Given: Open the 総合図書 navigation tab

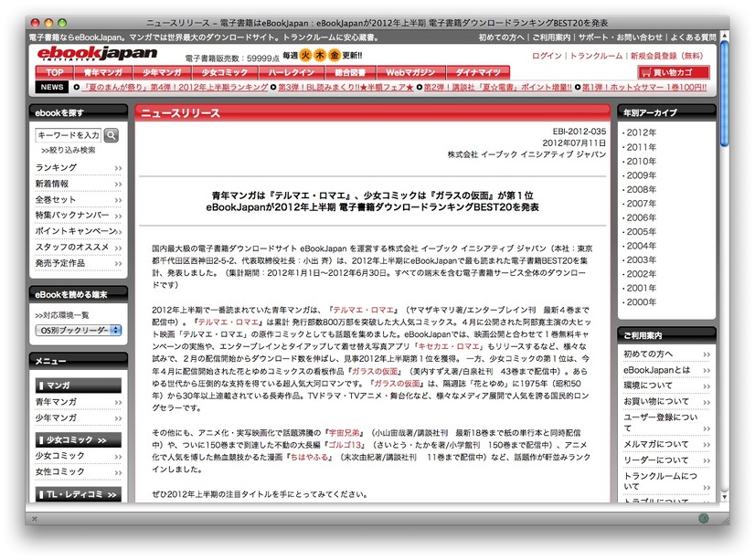Looking at the screenshot, I should point(350,73).
